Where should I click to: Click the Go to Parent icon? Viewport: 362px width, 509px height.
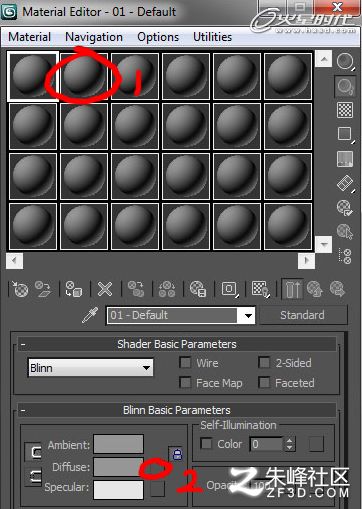pos(315,289)
